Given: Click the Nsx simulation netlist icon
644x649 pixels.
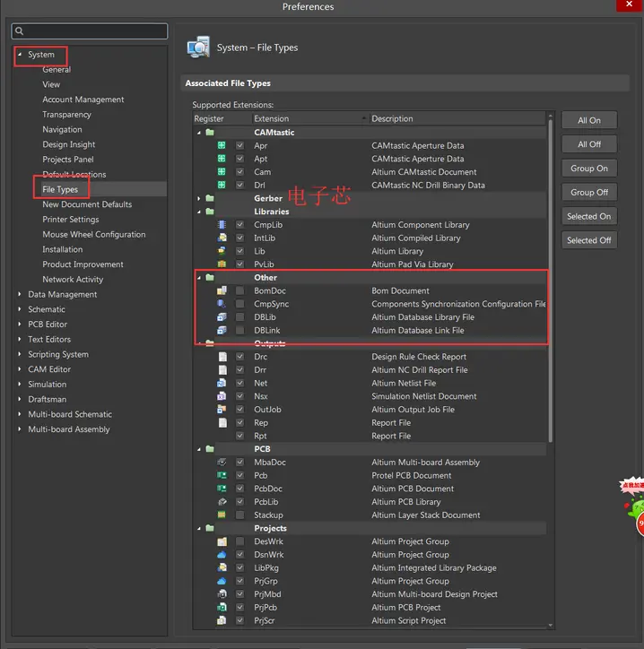Looking at the screenshot, I should [222, 396].
